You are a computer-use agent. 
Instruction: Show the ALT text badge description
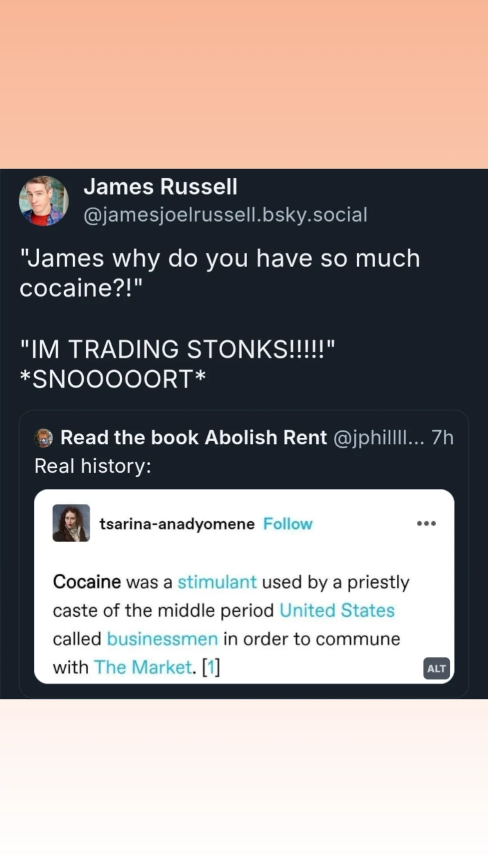436,668
